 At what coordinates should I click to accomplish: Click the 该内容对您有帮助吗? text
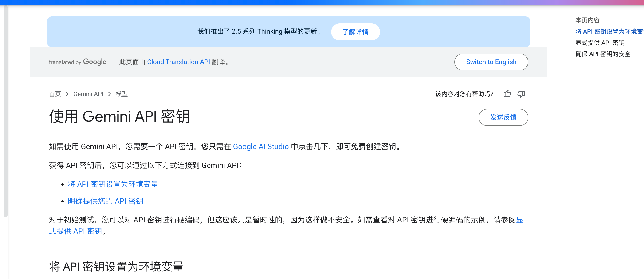pos(464,94)
